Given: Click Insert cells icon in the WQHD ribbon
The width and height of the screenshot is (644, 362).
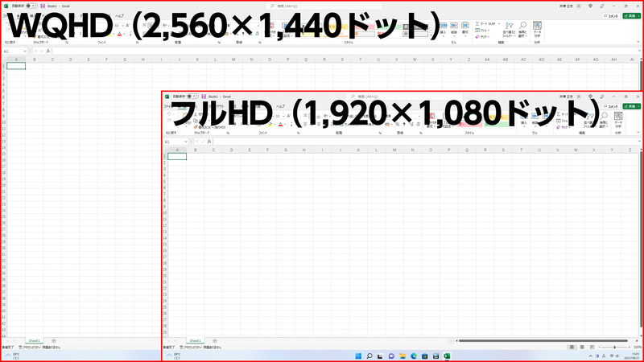Looking at the screenshot, I should click(x=444, y=28).
